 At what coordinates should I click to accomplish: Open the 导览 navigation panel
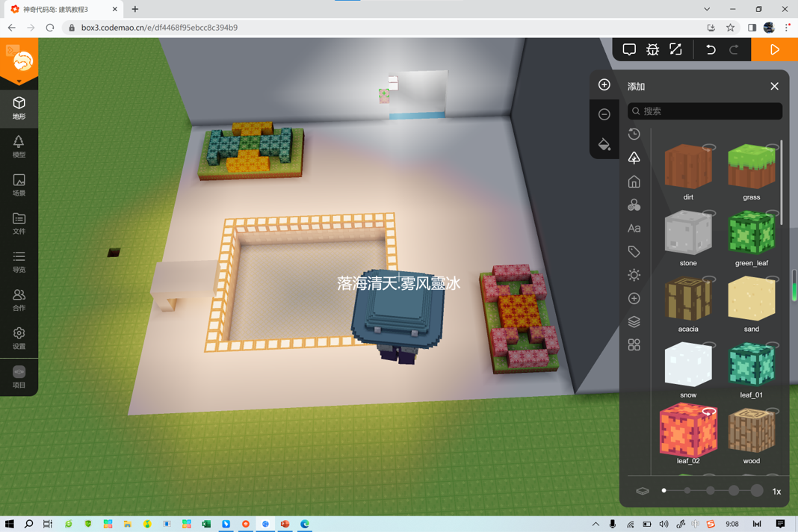[19, 262]
